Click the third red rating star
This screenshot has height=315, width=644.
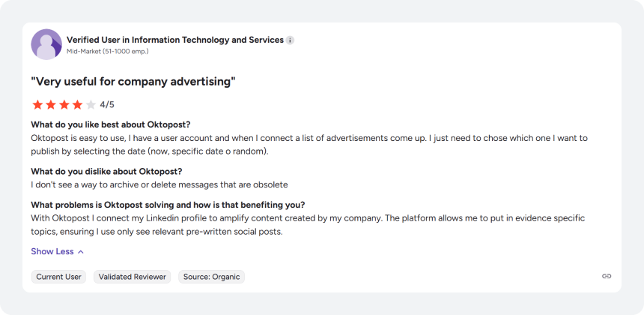pos(64,105)
